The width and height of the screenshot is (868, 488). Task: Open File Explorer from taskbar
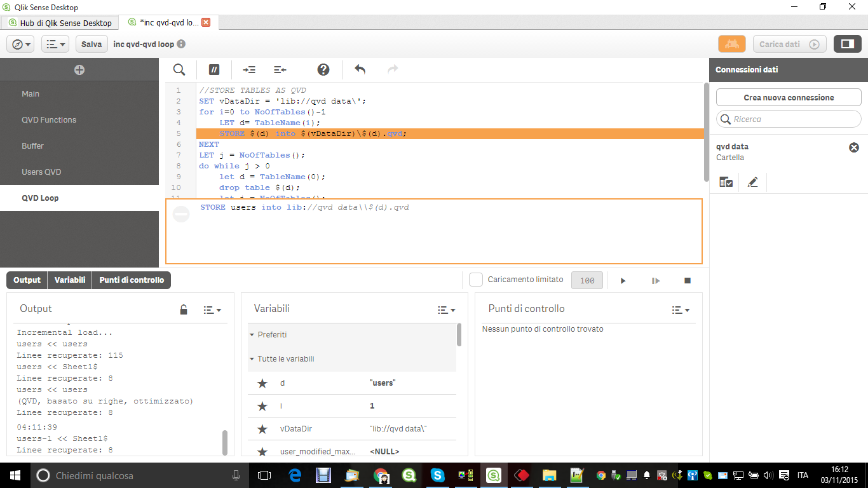(549, 475)
